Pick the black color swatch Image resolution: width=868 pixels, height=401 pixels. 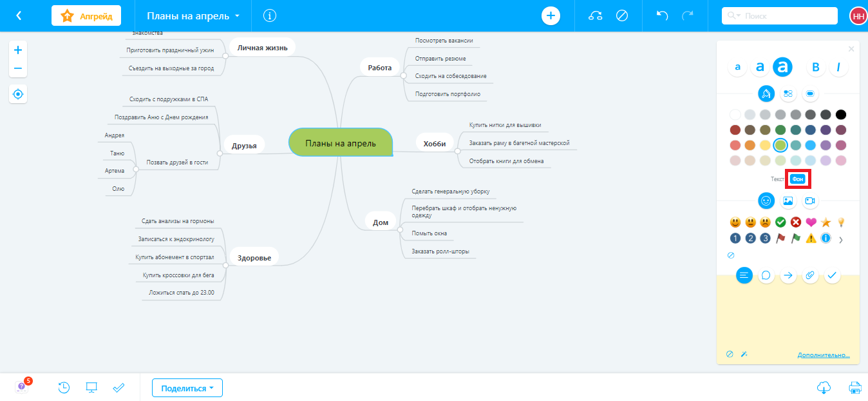[x=840, y=115]
